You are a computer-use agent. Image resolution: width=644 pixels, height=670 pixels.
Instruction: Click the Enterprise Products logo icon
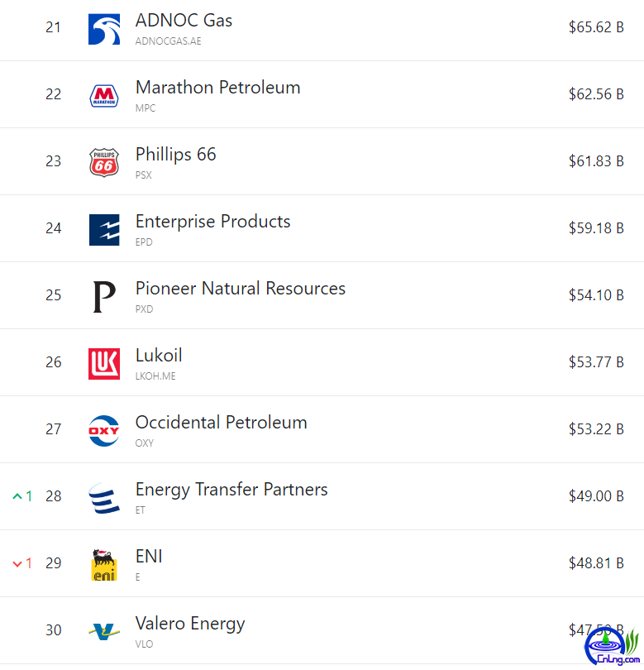104,230
